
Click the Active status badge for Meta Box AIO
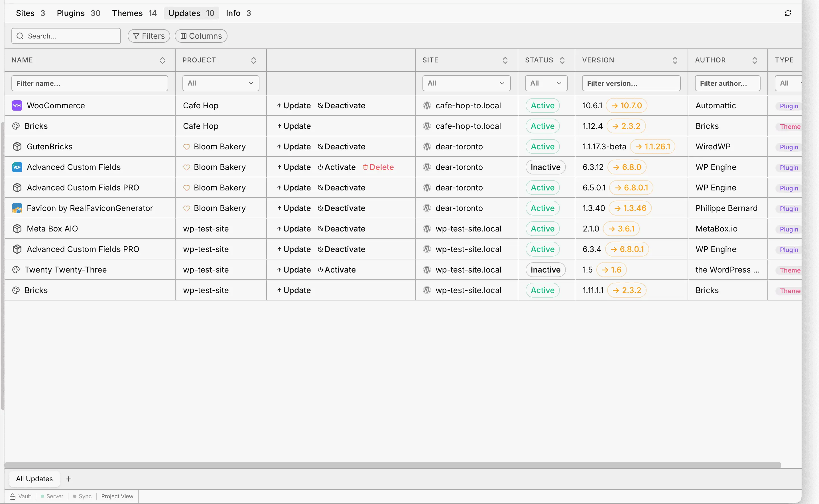(x=543, y=229)
